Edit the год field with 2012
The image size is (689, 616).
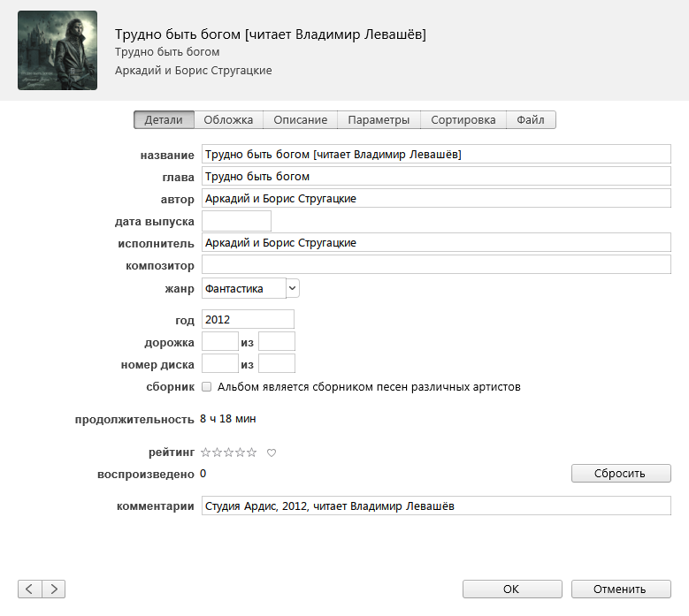248,319
